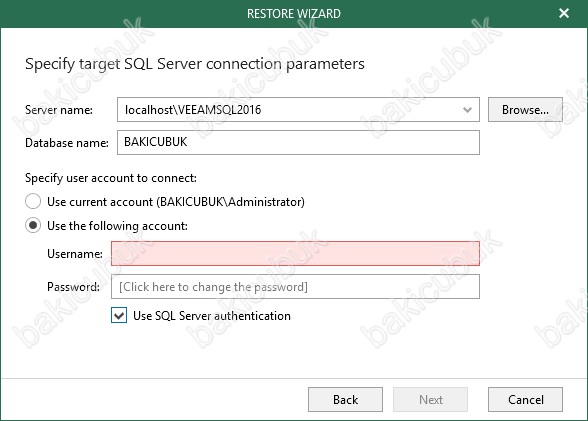The image size is (588, 421).
Task: Focus the red highlighted Username field
Action: [x=295, y=254]
